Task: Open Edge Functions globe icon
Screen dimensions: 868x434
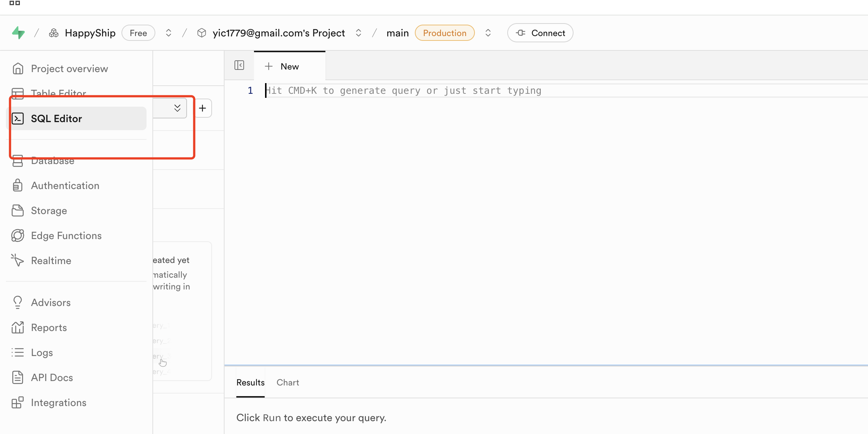Action: coord(18,235)
